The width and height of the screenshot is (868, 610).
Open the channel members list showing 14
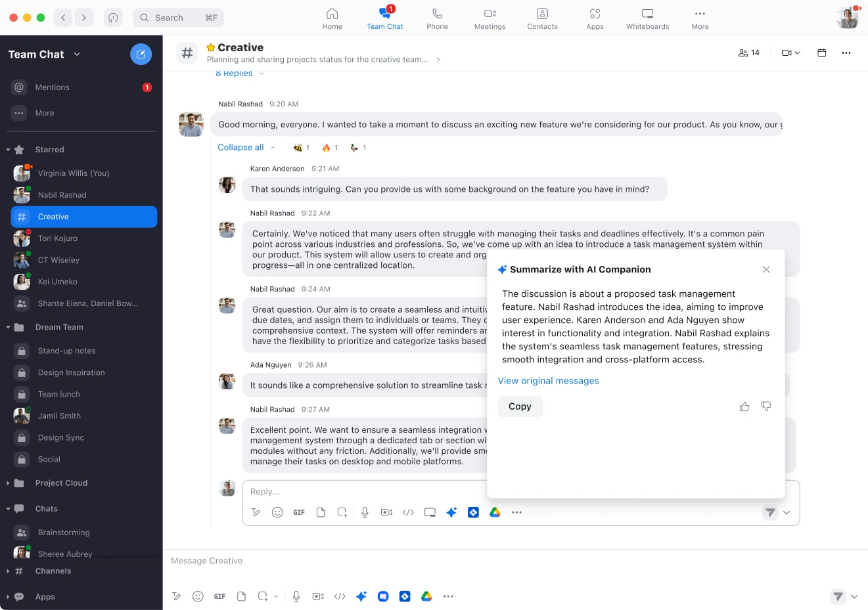coord(748,53)
